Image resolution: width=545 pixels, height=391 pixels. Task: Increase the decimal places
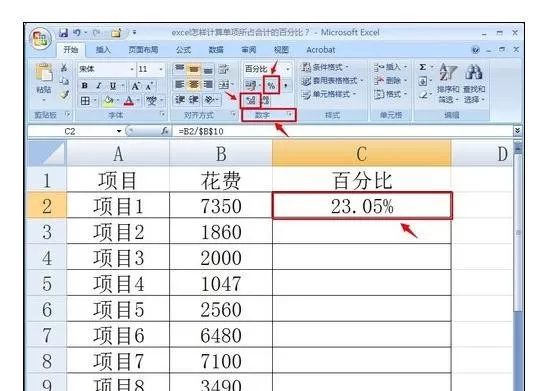(250, 101)
